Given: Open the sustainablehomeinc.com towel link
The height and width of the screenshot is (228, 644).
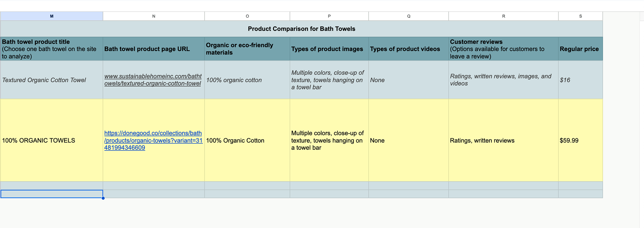Looking at the screenshot, I should (x=153, y=80).
